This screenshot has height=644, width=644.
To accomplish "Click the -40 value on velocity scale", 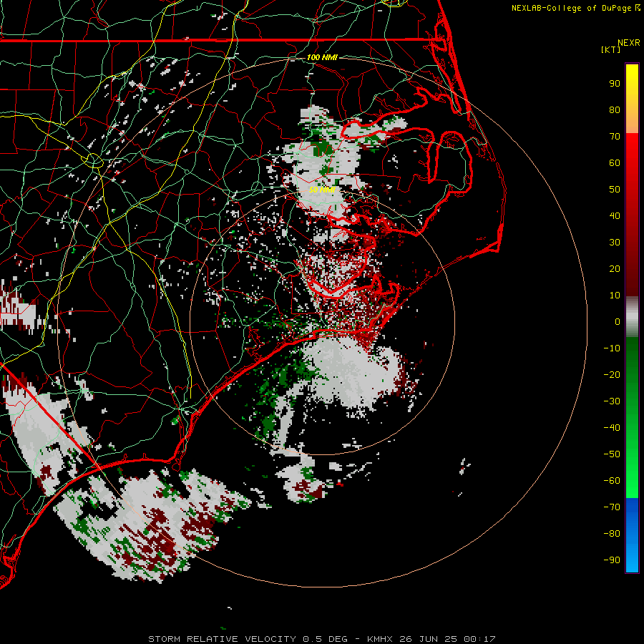I will coord(612,428).
